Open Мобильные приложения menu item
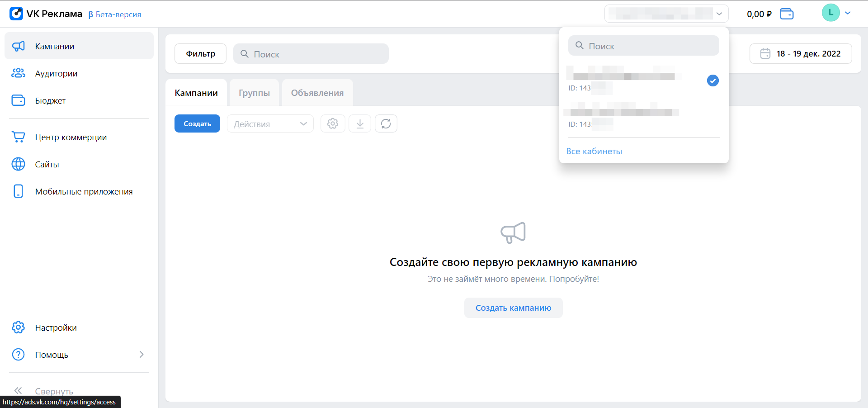 pyautogui.click(x=79, y=191)
